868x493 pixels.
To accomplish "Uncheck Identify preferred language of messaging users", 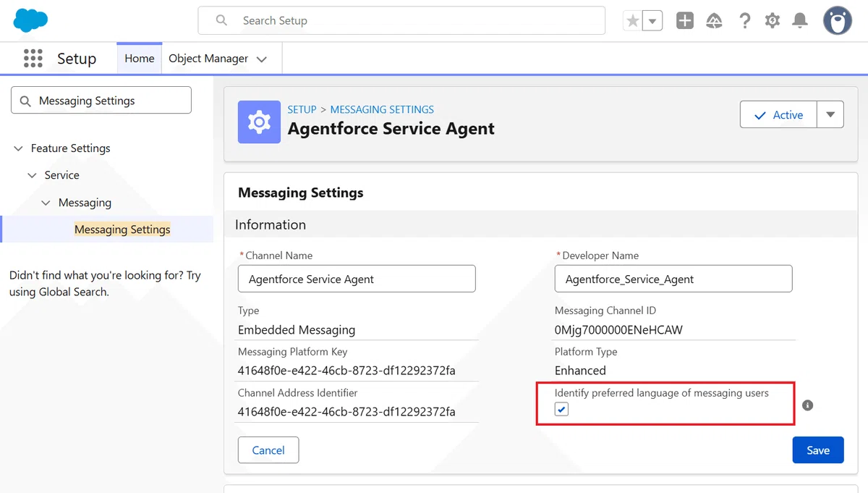I will tap(562, 409).
